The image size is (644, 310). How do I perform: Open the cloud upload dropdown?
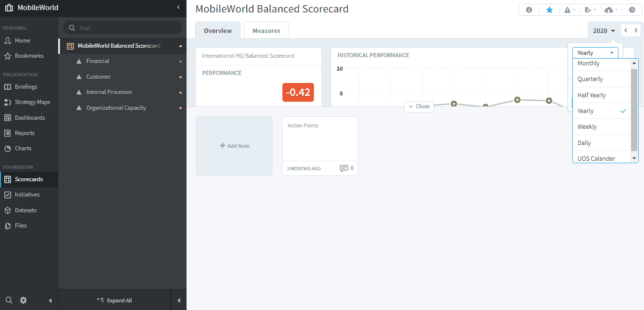click(611, 10)
